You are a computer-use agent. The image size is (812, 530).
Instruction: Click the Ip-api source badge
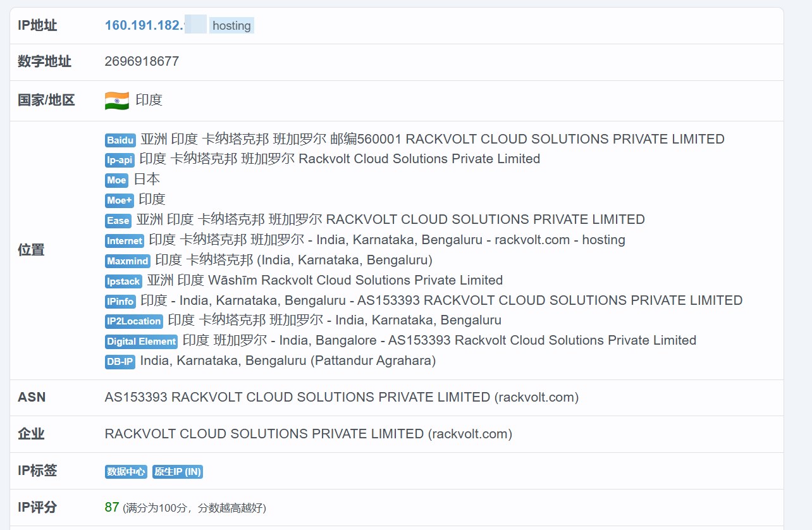pyautogui.click(x=120, y=160)
